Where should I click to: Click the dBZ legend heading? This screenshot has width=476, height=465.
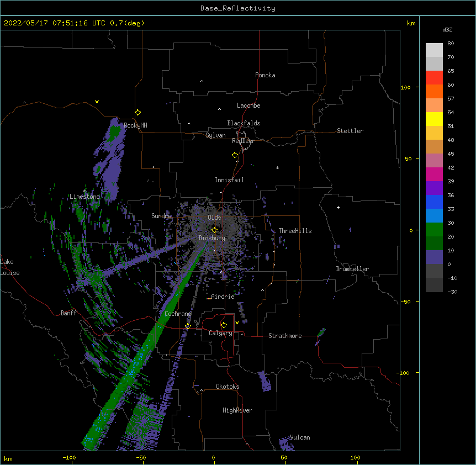click(447, 29)
